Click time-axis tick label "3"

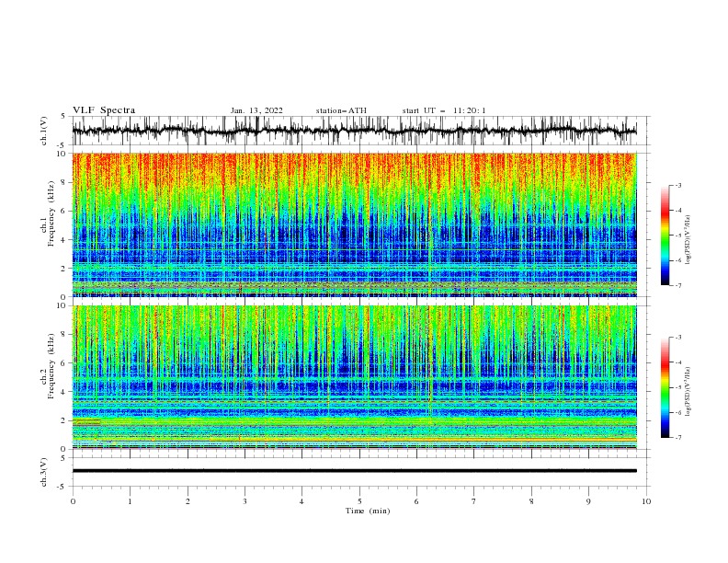click(245, 501)
